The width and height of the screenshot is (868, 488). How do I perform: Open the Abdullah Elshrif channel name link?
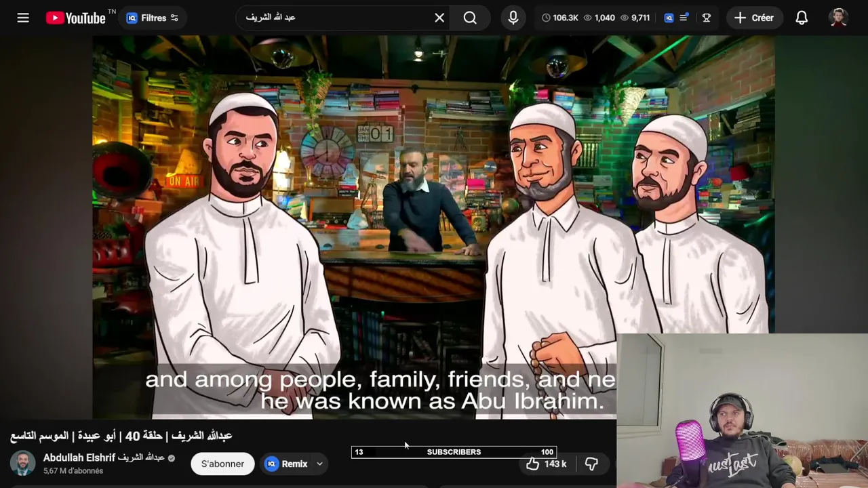104,457
